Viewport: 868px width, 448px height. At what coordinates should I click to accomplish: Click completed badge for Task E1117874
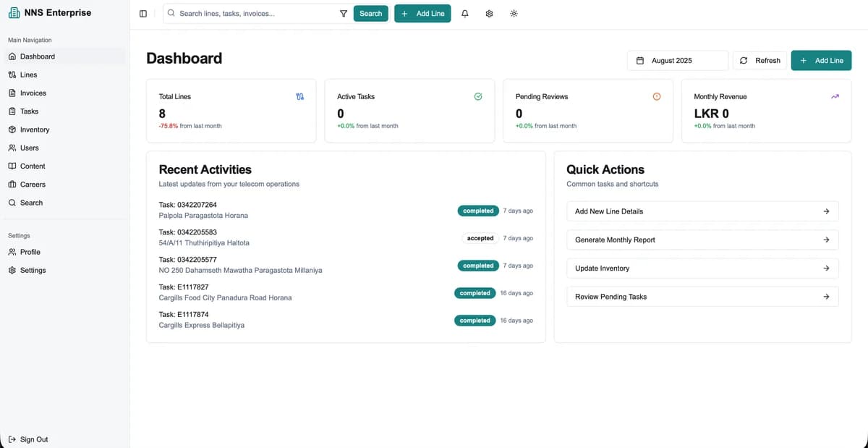[475, 321]
